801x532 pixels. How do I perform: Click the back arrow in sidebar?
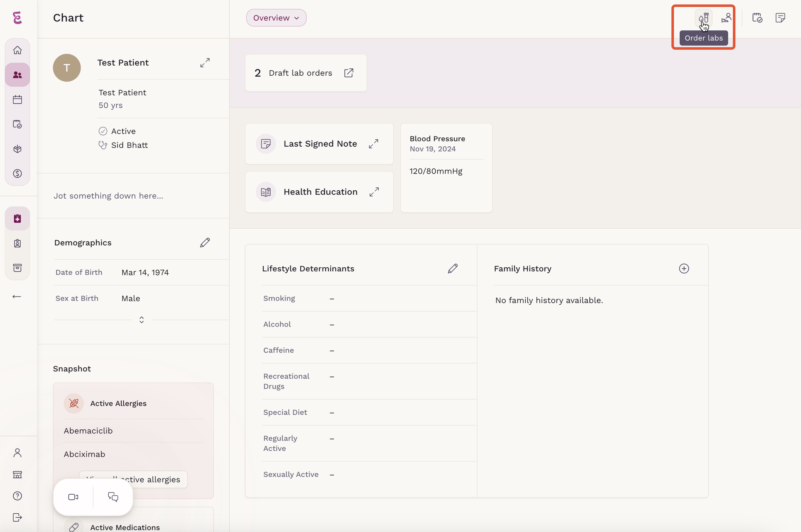16,296
